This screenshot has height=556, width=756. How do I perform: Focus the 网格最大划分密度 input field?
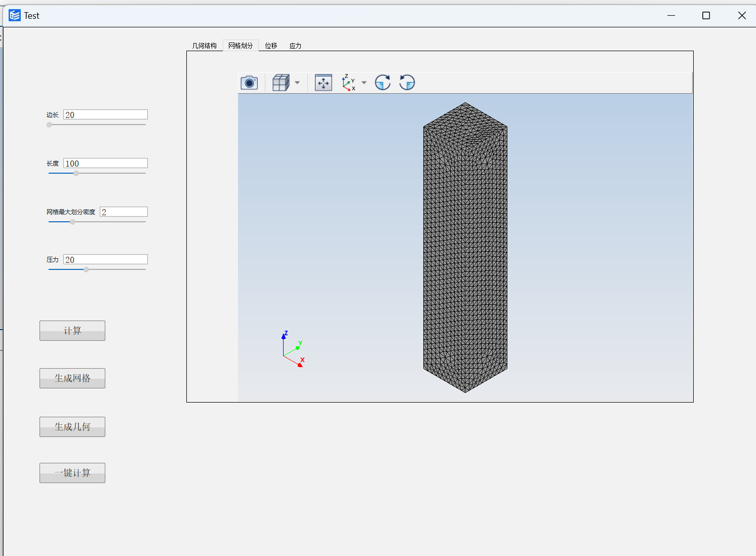[124, 212]
